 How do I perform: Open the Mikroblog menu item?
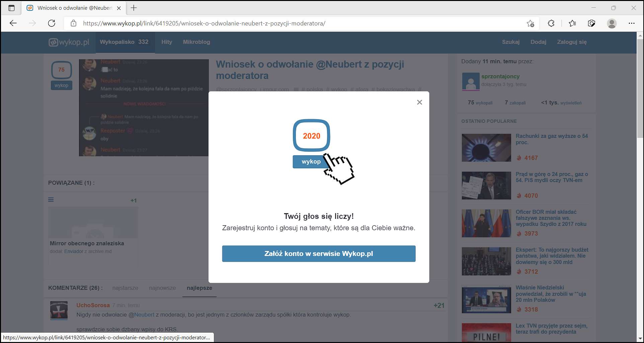pyautogui.click(x=196, y=42)
